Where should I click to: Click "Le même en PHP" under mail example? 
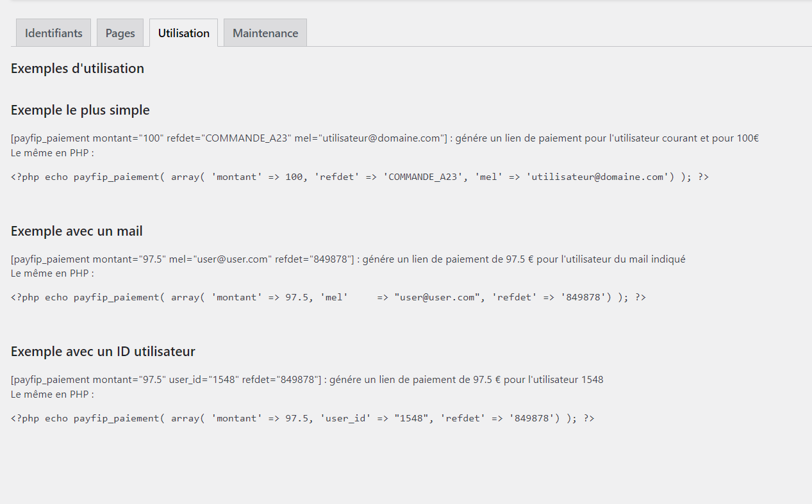(x=52, y=273)
